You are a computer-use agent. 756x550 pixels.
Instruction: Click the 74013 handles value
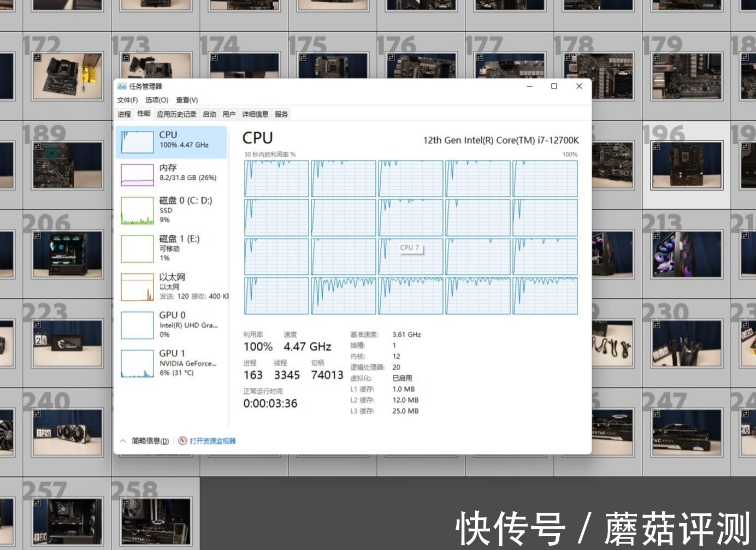[x=327, y=375]
